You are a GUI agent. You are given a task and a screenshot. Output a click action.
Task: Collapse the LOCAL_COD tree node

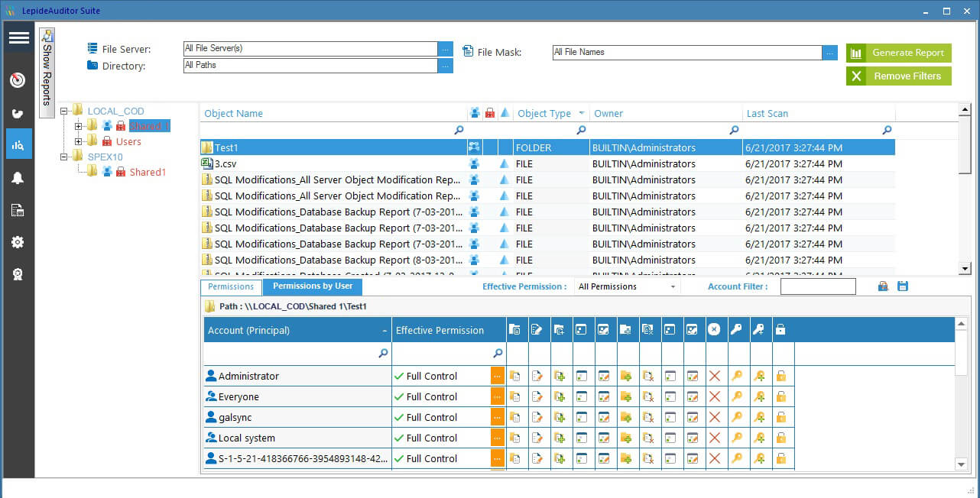(64, 111)
